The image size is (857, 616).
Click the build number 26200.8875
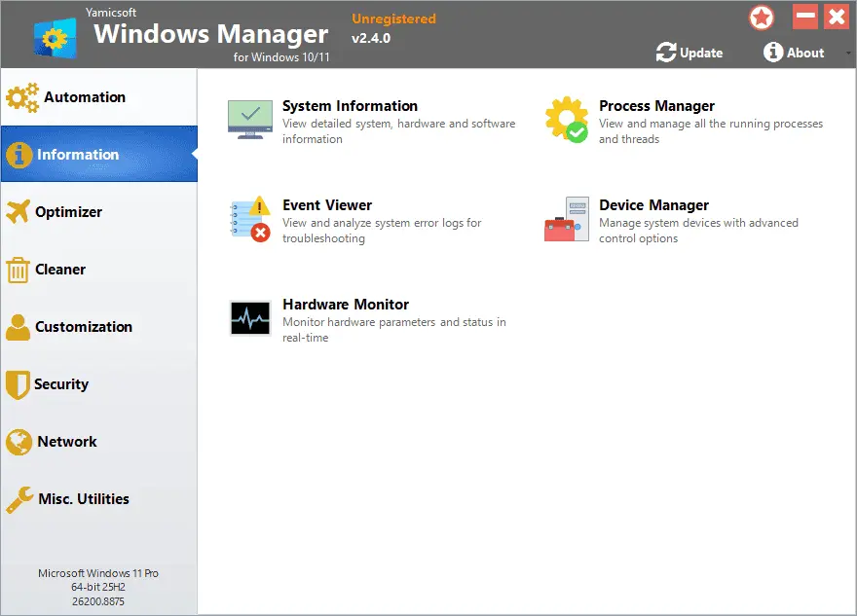point(98,601)
